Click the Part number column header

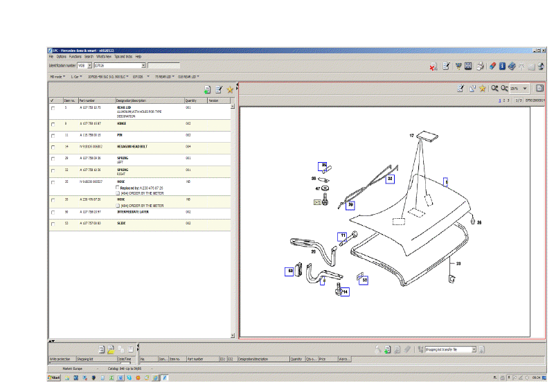click(x=87, y=100)
